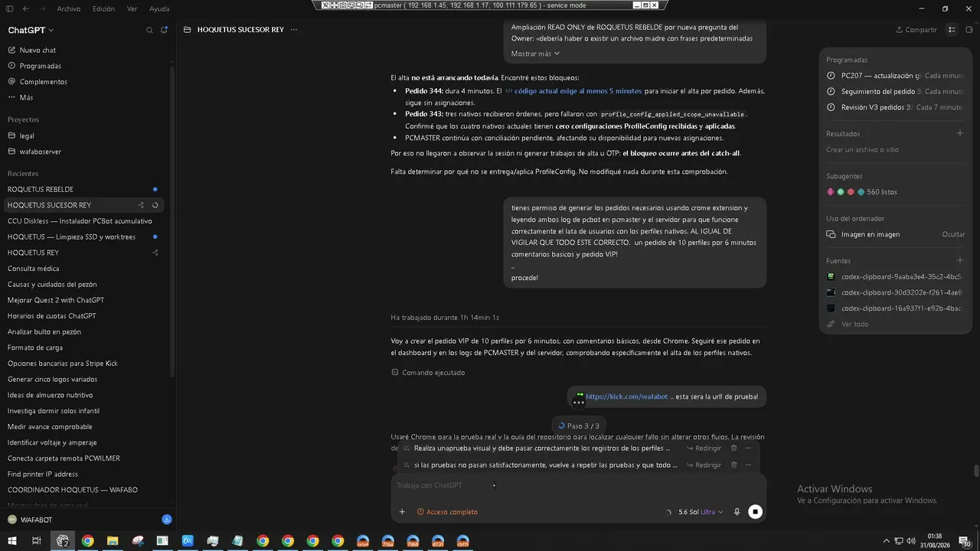The height and width of the screenshot is (551, 980).
Task: Click the Trabaja con ChatGPT input field
Action: tap(578, 485)
